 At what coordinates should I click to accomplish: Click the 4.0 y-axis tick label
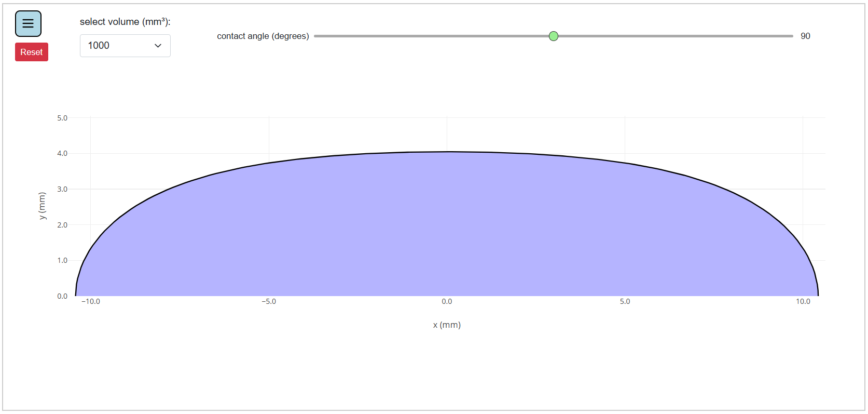point(62,153)
